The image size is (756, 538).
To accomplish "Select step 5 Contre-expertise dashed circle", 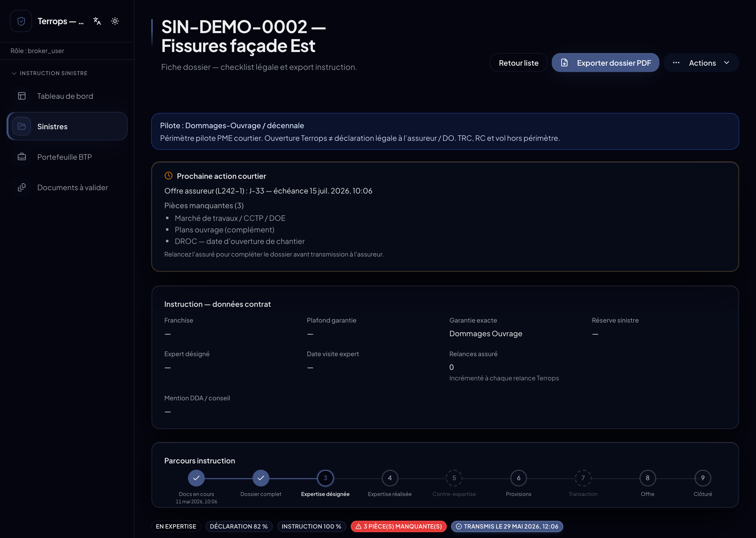I will click(454, 478).
